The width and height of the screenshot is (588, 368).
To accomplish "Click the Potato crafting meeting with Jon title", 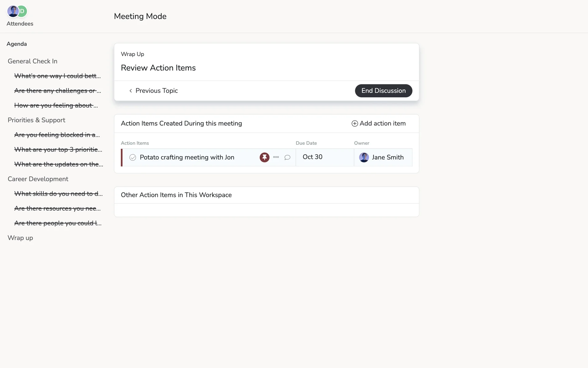I will tap(187, 157).
